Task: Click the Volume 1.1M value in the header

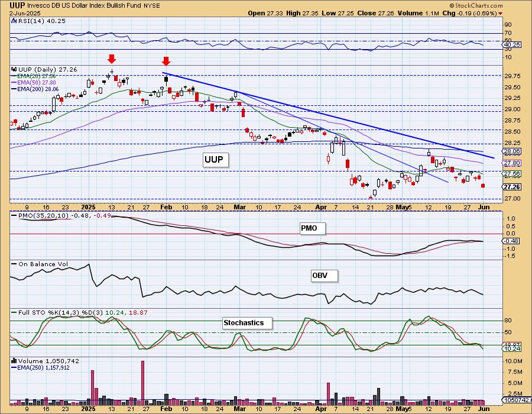Action: (x=419, y=13)
